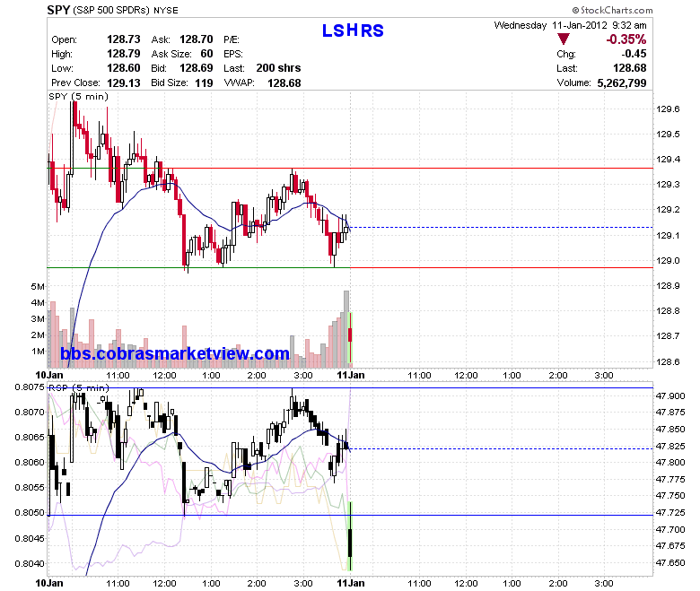Select the Ask Size value 60
The width and height of the screenshot is (700, 591).
tap(206, 54)
